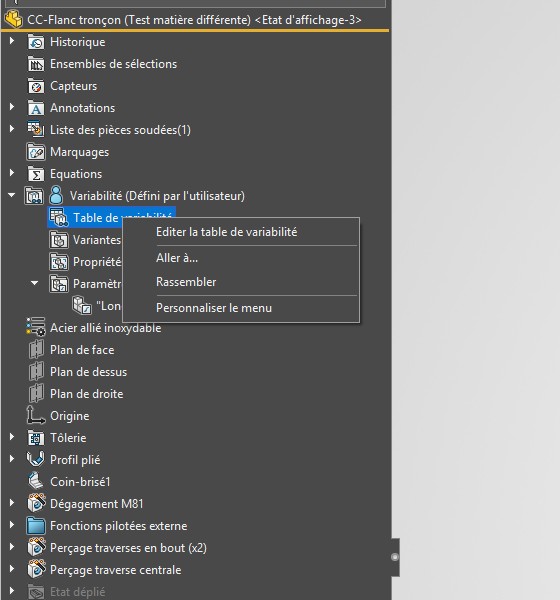Click the Table de variabilité table icon
The width and height of the screenshot is (560, 600).
pyautogui.click(x=59, y=217)
